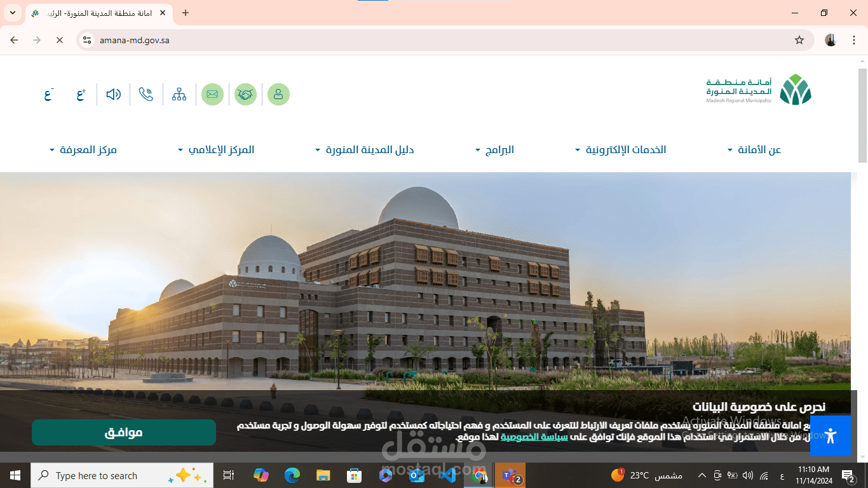Screen dimensions: 868x488
Task: Bookmark this page with star icon
Action: [799, 40]
